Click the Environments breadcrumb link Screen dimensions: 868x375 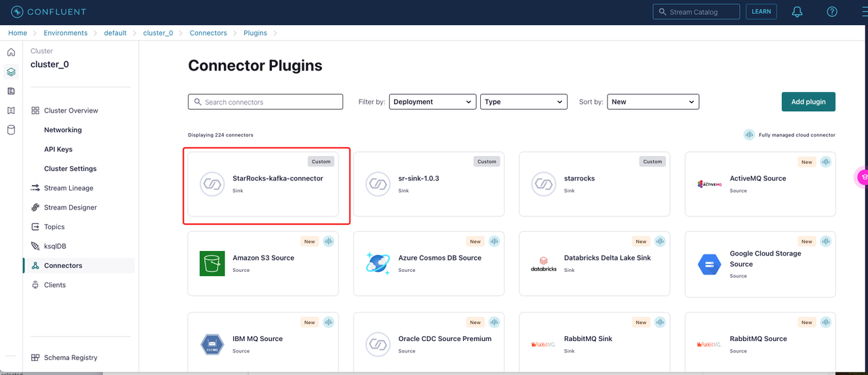coord(65,33)
